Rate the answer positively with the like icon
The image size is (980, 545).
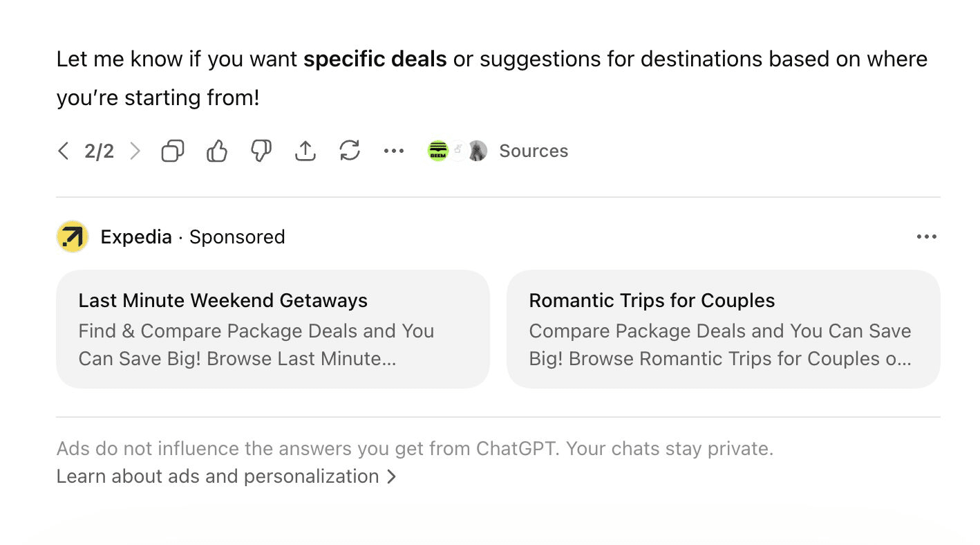(216, 151)
